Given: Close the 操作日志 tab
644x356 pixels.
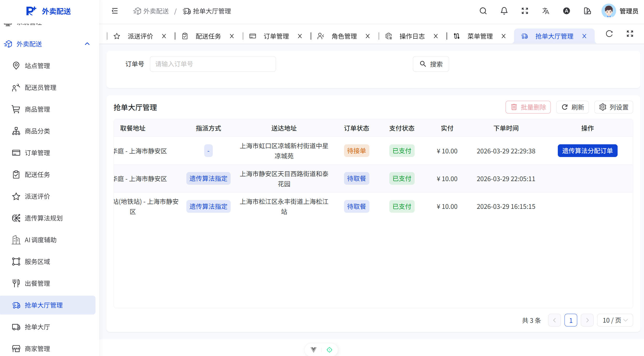Looking at the screenshot, I should [x=436, y=36].
